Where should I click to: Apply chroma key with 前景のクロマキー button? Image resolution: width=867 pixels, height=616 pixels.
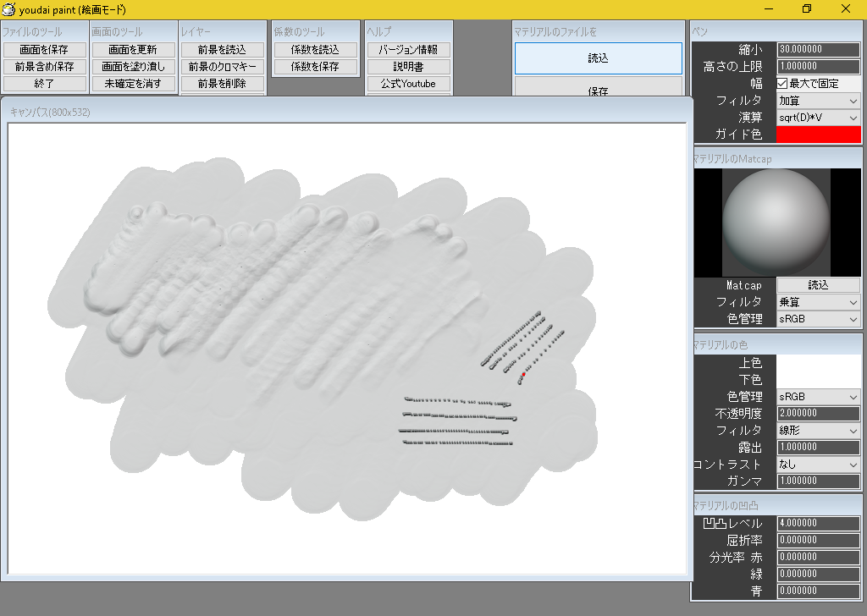tap(222, 67)
